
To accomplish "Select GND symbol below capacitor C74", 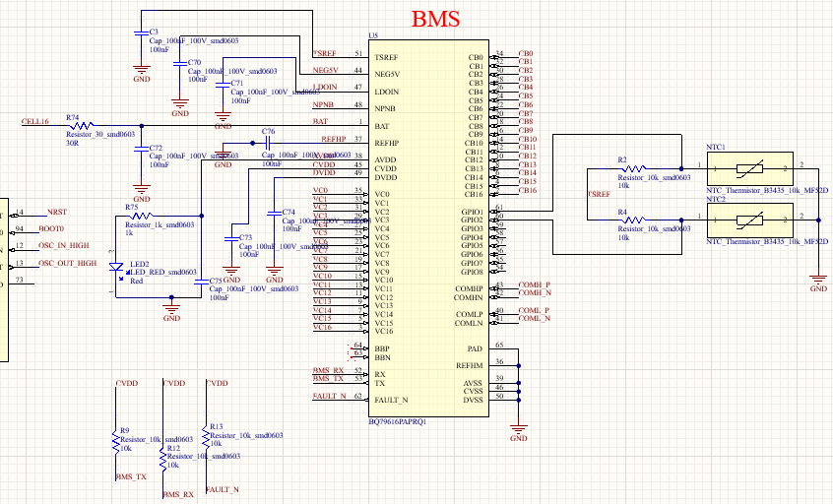I will pos(274,275).
